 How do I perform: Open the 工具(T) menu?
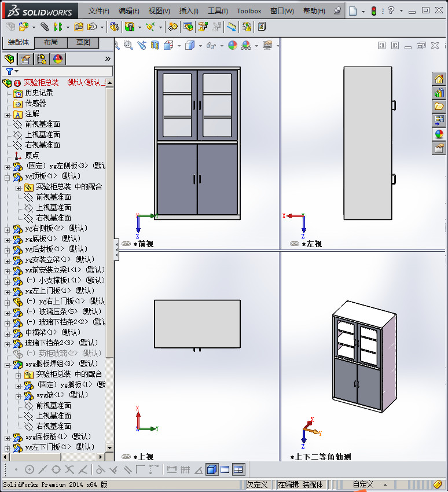click(x=218, y=11)
